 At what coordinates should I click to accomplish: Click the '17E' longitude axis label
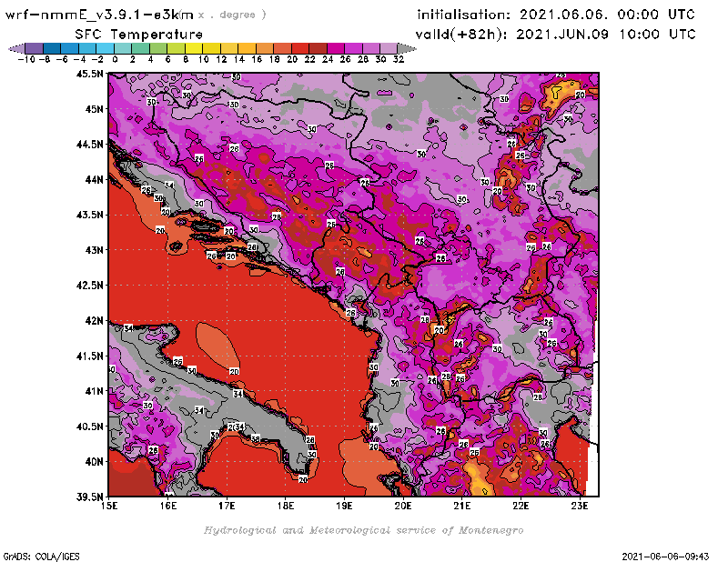pyautogui.click(x=227, y=506)
